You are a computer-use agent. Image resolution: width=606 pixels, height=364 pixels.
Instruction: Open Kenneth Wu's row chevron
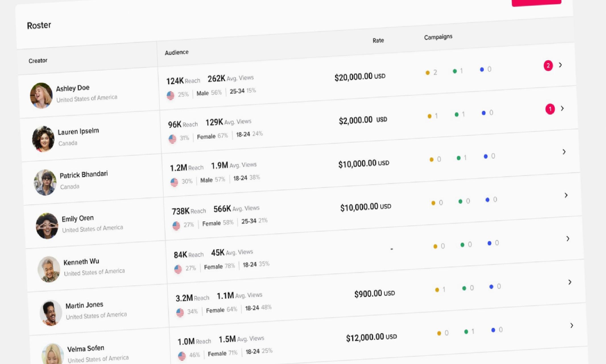point(568,239)
